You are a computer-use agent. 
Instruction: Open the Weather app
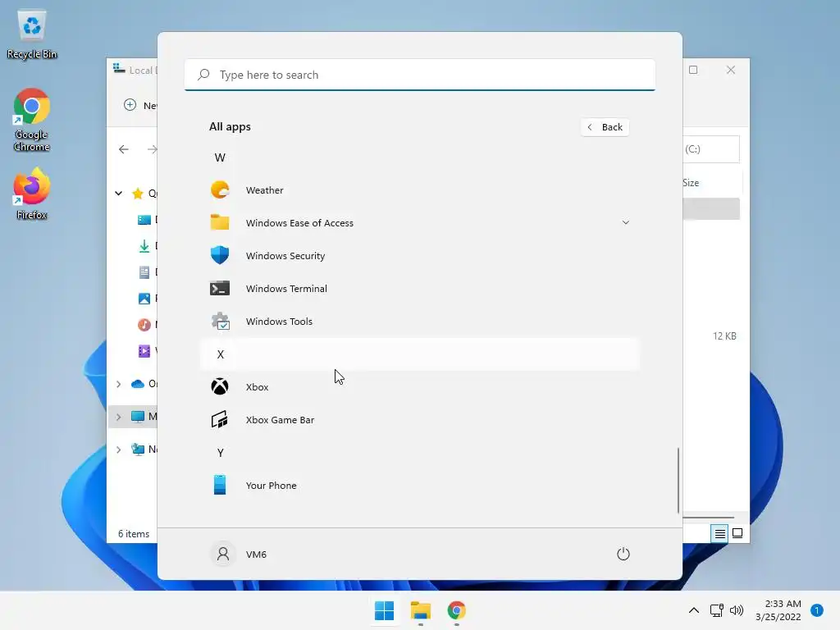pos(419,190)
